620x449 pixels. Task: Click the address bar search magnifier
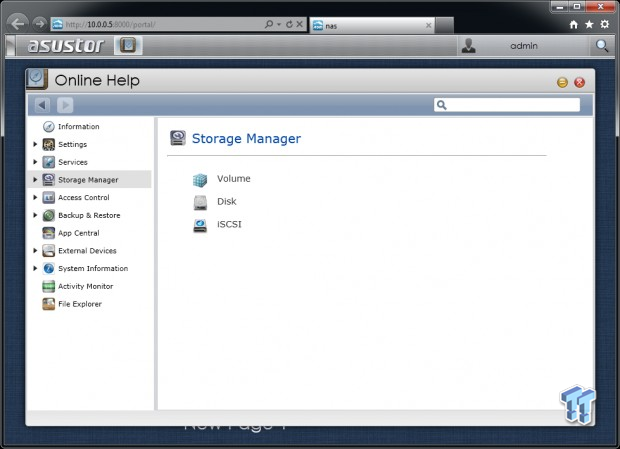pyautogui.click(x=269, y=24)
